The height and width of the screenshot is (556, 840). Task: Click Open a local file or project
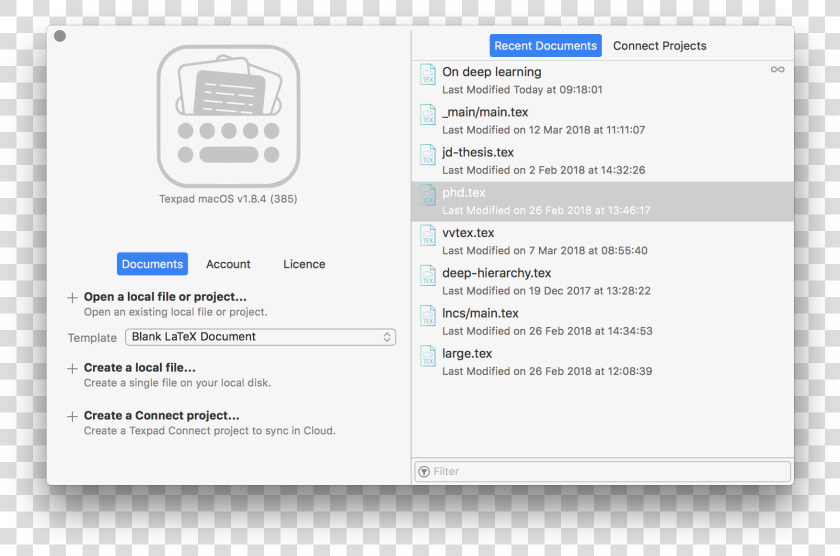click(x=165, y=297)
